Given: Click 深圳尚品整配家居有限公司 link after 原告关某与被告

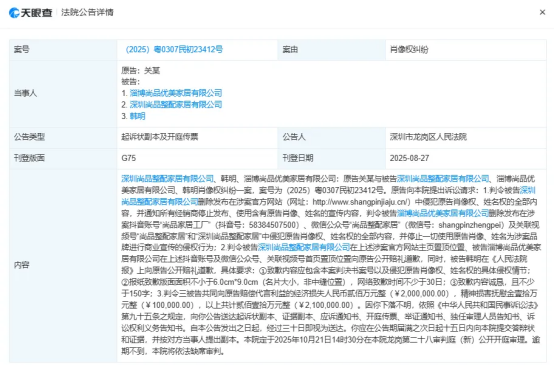Looking at the screenshot, I should point(443,178).
